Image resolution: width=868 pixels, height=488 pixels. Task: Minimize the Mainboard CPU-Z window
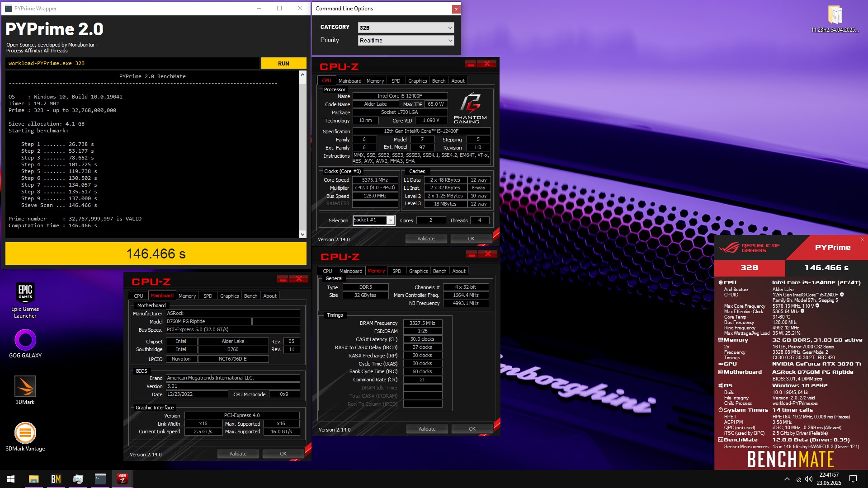click(x=283, y=279)
